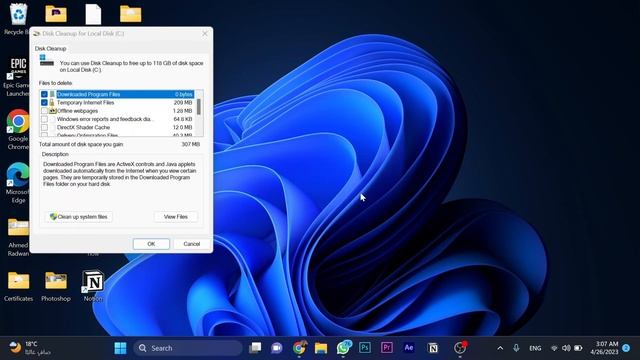Click the files-to-delete list scrollbar thumb
The height and width of the screenshot is (360, 640).
[199, 106]
